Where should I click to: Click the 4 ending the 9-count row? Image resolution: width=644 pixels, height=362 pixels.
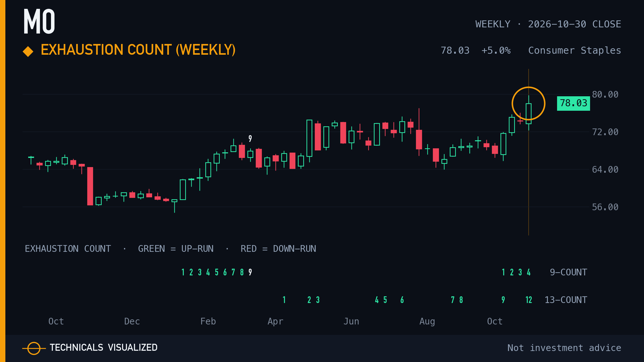coord(529,272)
